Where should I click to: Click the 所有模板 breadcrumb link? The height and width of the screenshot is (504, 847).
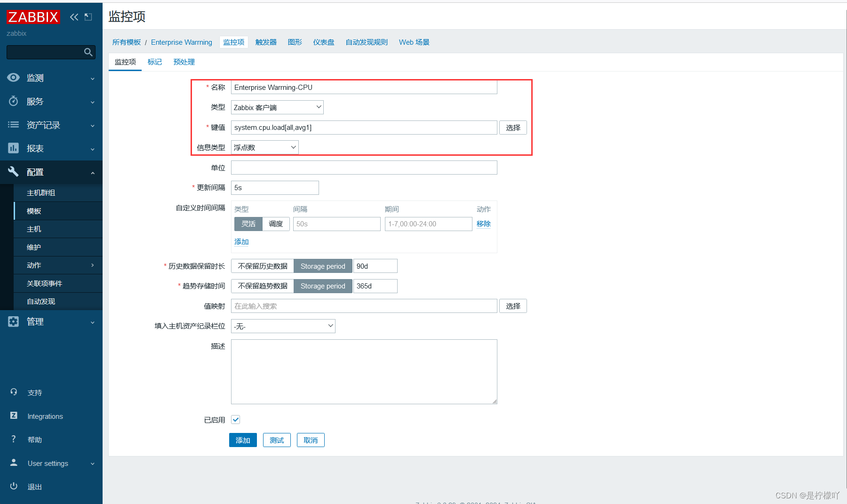click(x=127, y=42)
